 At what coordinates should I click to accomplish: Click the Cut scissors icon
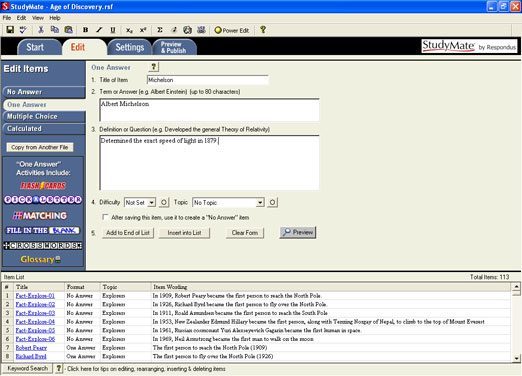(41, 30)
